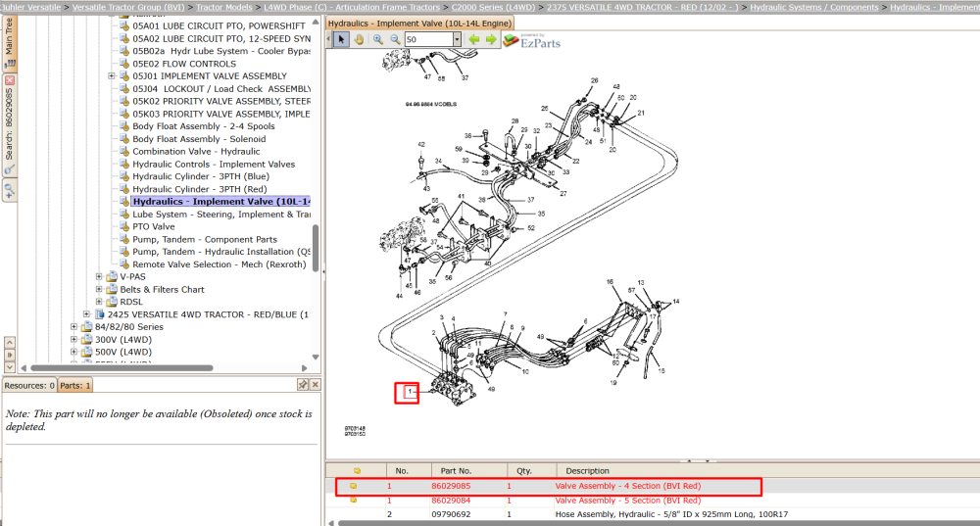Activate the hand pan tool

coord(359,39)
